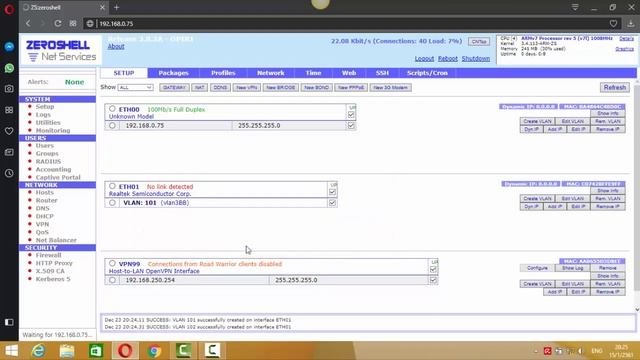Select the VLAN 101 radio button
Viewport: 640px width, 360px height.
click(112, 202)
